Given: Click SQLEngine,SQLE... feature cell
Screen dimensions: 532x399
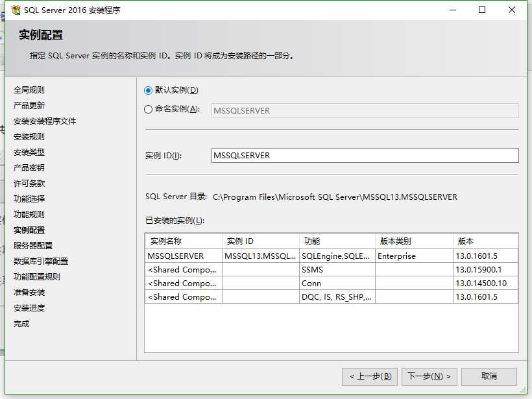Looking at the screenshot, I should (337, 256).
